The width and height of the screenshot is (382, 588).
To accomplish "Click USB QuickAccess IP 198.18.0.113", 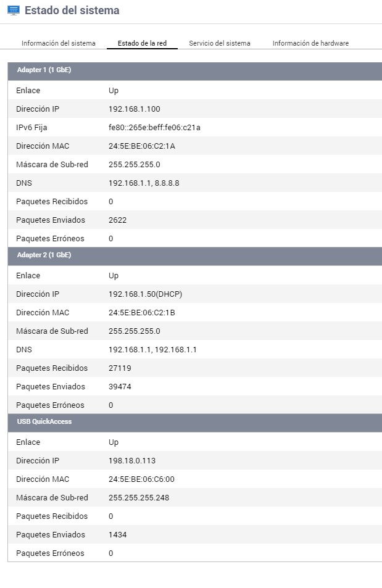I will [132, 461].
